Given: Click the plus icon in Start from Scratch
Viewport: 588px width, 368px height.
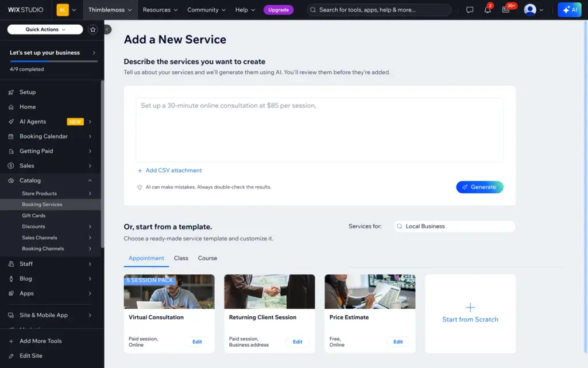Looking at the screenshot, I should 470,308.
